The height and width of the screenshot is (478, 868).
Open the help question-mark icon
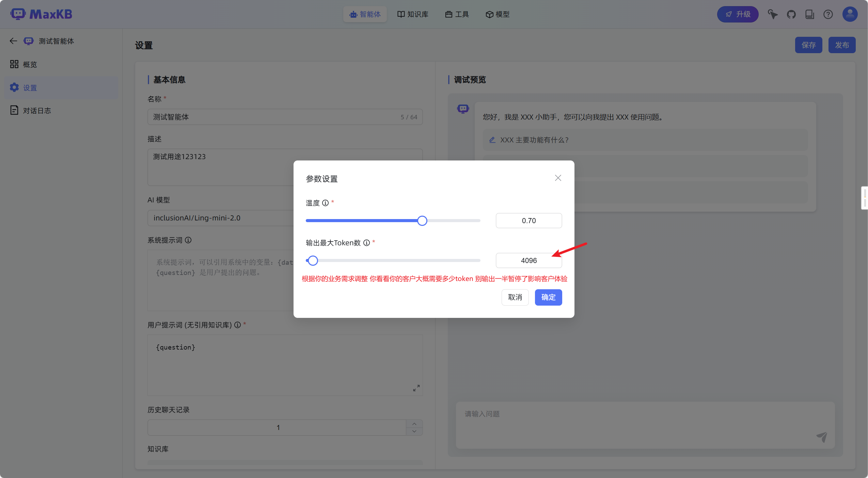(828, 14)
